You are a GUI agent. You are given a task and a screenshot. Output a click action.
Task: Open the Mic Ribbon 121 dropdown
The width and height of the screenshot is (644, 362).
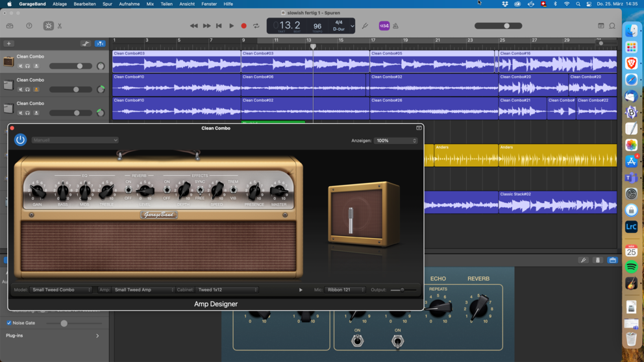345,290
